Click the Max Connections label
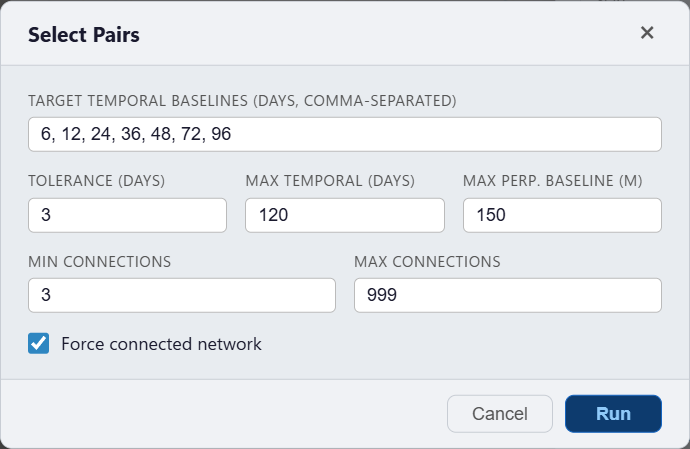 coord(427,262)
